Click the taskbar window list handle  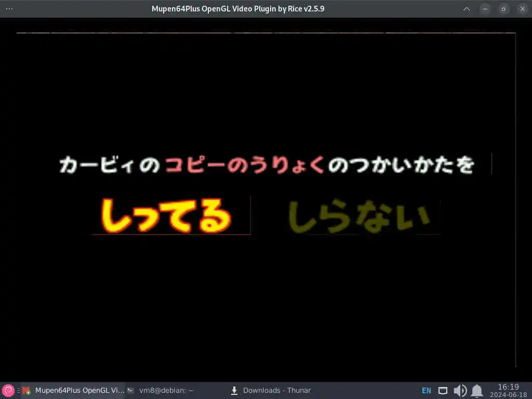pos(19,391)
